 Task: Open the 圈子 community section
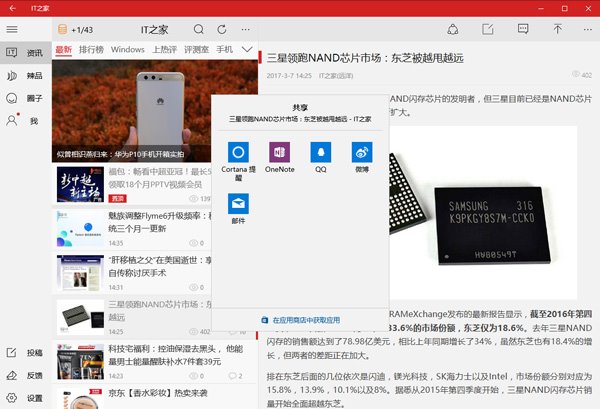point(26,98)
